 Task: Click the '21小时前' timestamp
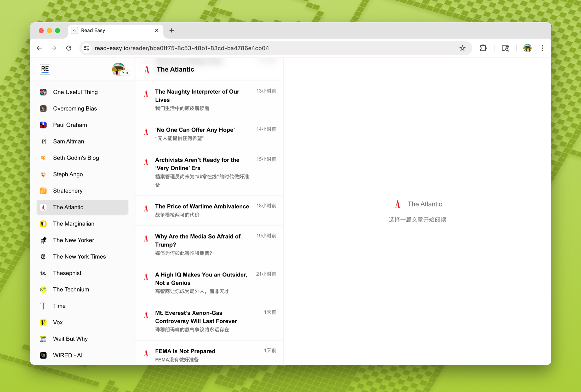(x=266, y=274)
